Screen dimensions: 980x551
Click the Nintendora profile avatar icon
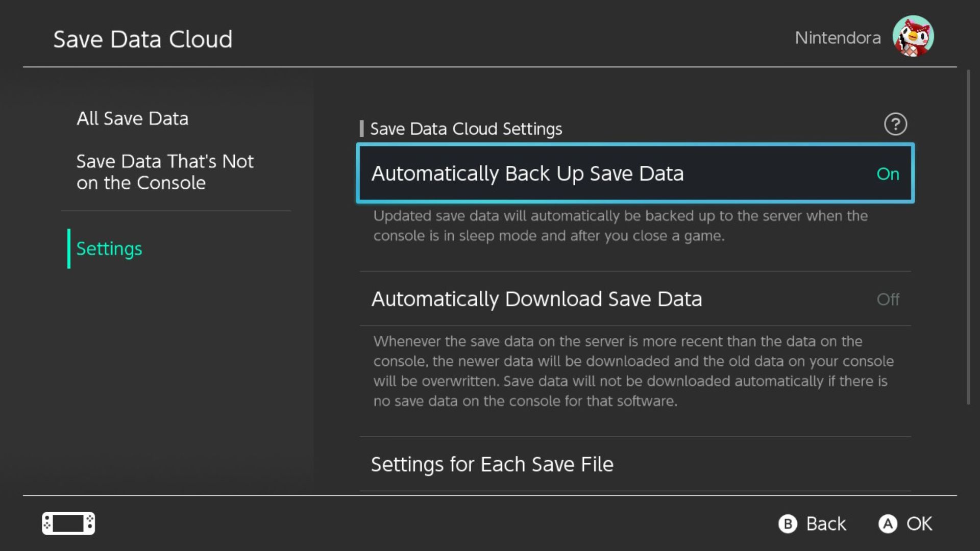tap(912, 35)
